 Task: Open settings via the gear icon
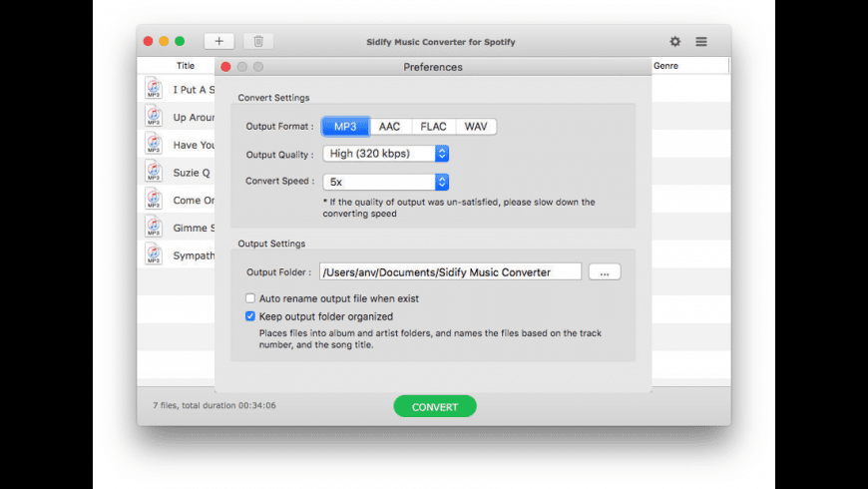click(674, 42)
